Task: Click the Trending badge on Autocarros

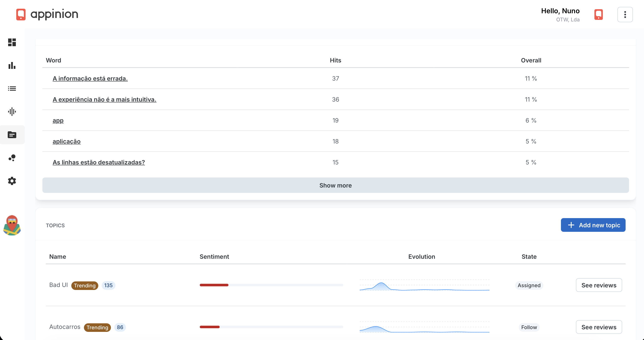Action: tap(97, 328)
